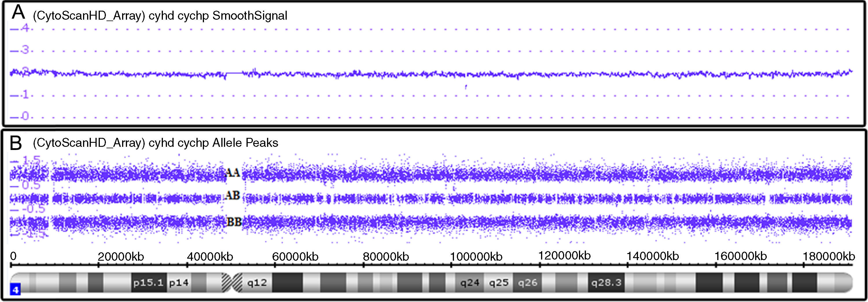This screenshot has width=868, height=302.
Task: Click the panel A letter label
Action: coord(18,12)
